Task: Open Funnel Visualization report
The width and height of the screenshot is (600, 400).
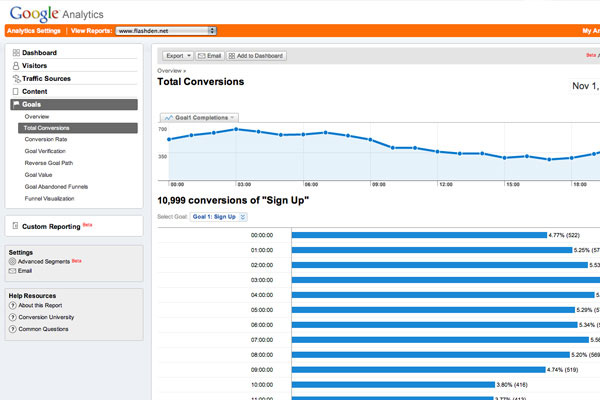Action: pyautogui.click(x=49, y=199)
